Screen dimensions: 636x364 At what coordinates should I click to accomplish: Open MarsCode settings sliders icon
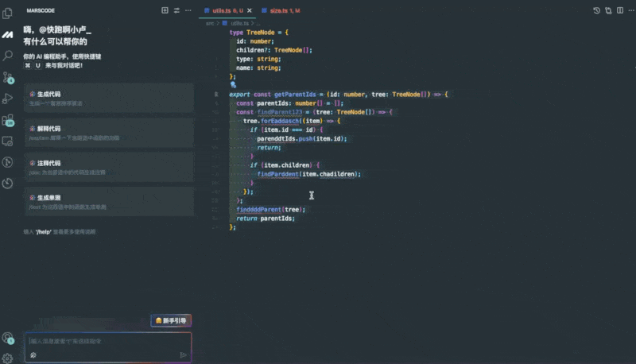176,10
